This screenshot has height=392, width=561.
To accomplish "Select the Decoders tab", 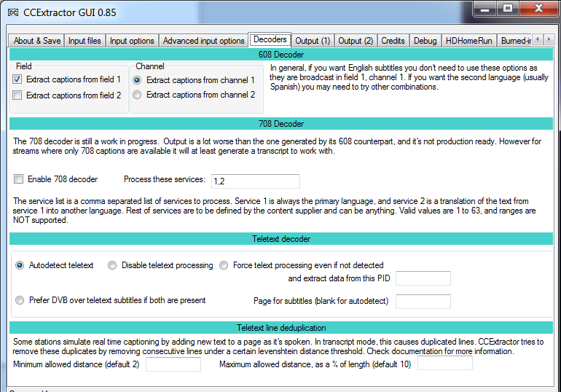I will (270, 39).
